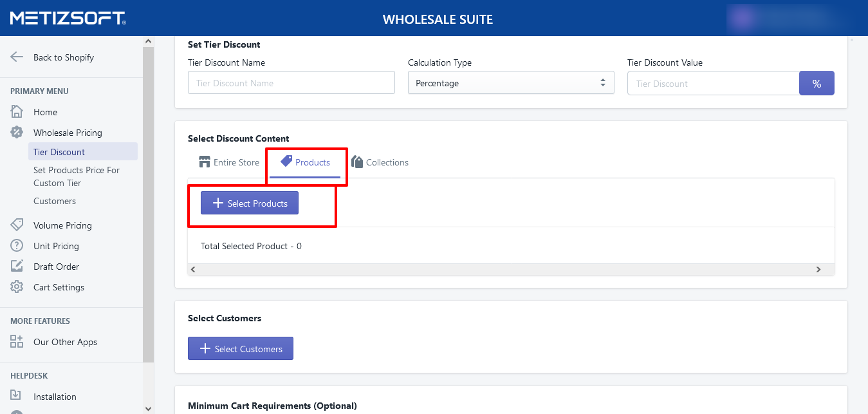Click the Wholesale Pricing badge icon
The width and height of the screenshot is (868, 414).
(x=17, y=133)
